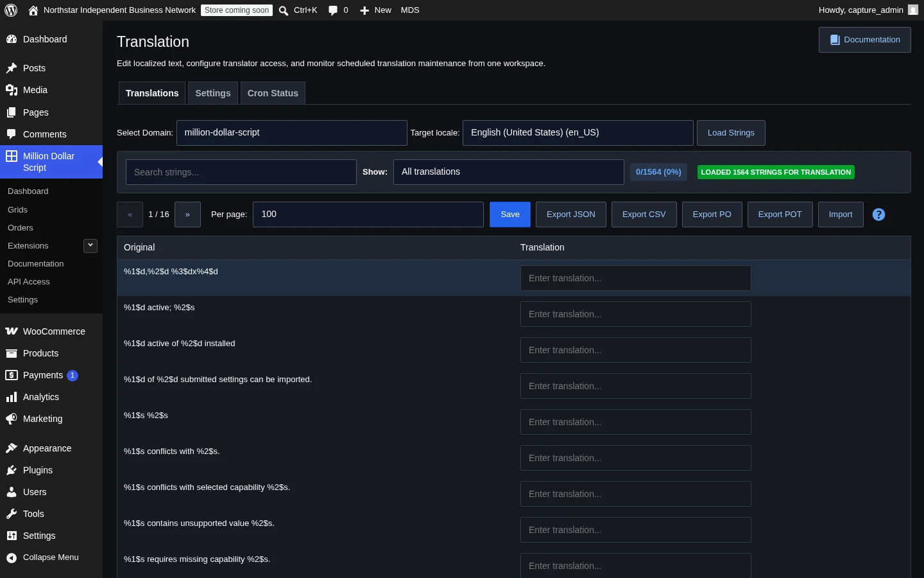Click the blue help question mark icon
The image size is (924, 578).
[879, 215]
